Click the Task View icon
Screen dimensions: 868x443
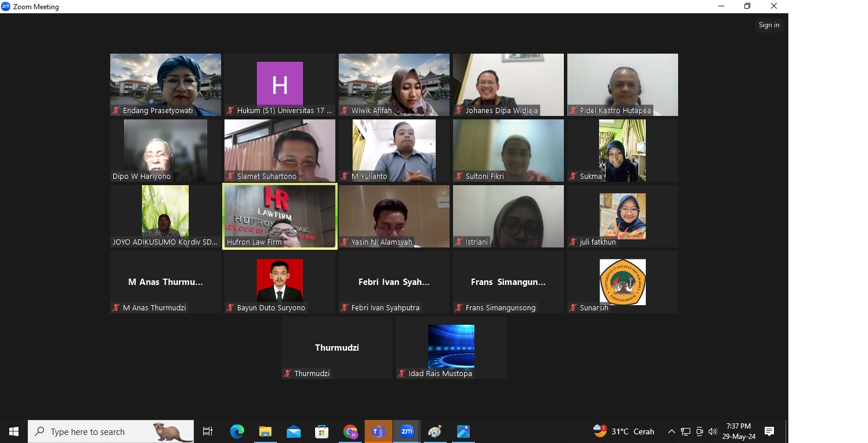tap(208, 431)
